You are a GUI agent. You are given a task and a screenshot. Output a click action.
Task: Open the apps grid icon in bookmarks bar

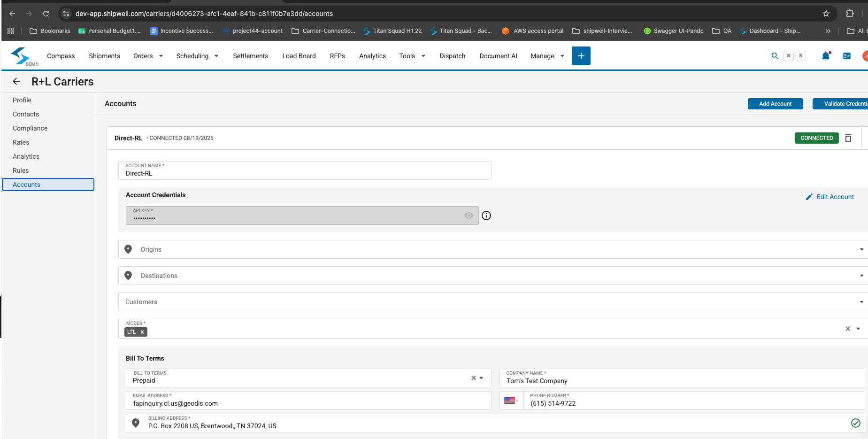[x=11, y=31]
